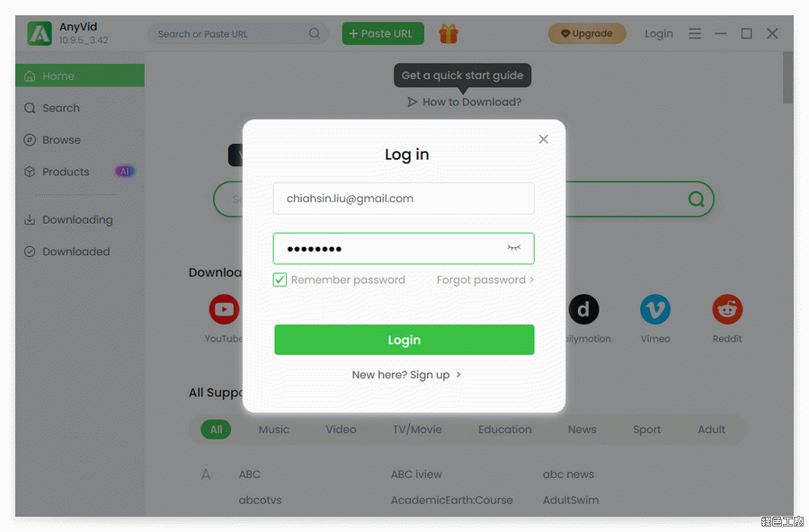
Task: Click the magnifier in main search bar
Action: [696, 199]
